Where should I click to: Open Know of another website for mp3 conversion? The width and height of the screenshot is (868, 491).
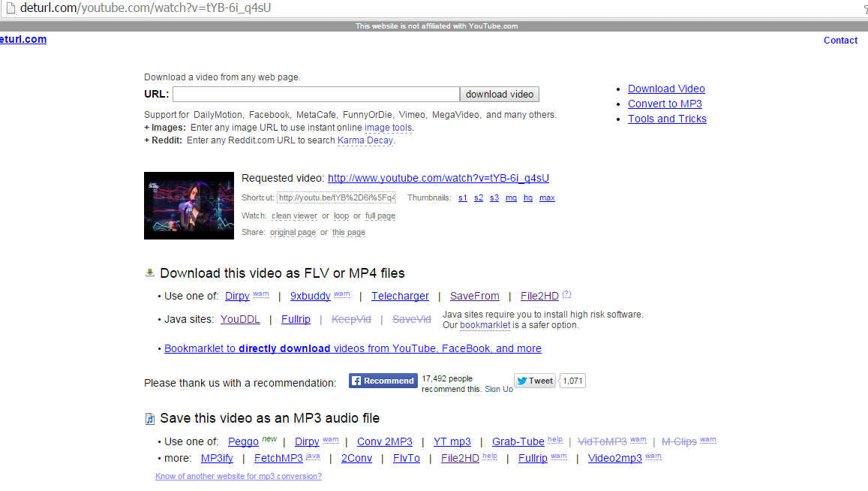click(239, 476)
